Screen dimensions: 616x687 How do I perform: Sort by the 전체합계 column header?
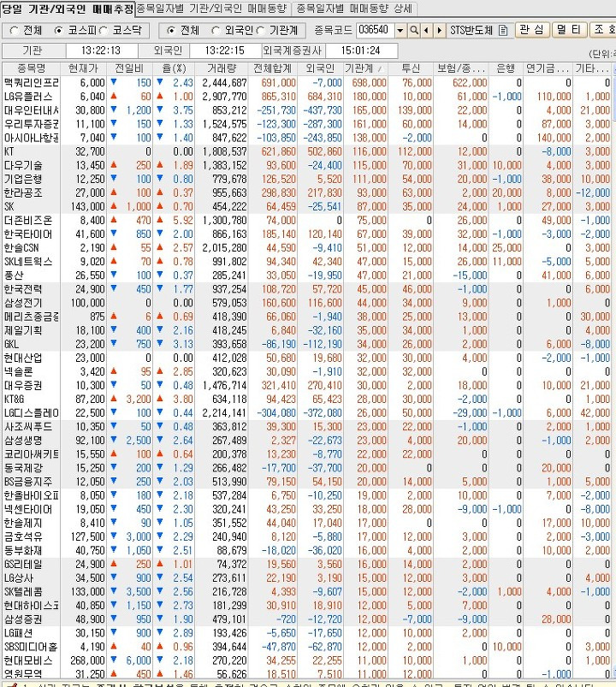[273, 68]
